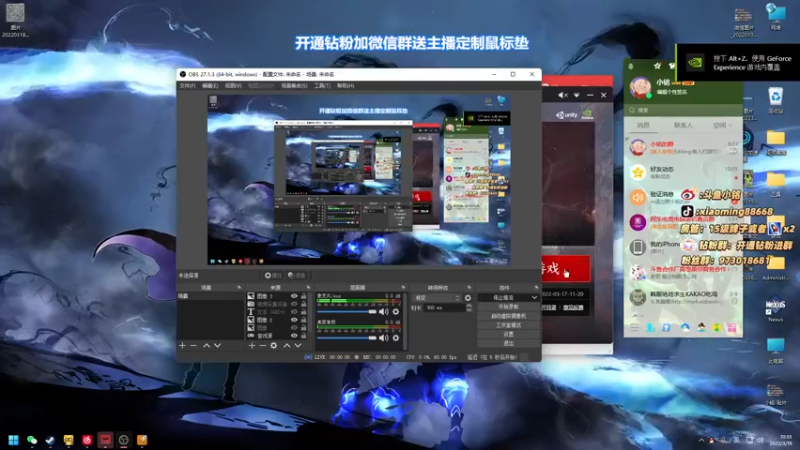The height and width of the screenshot is (450, 800).
Task: Open source properties gear in sources toolbar
Action: 274,345
